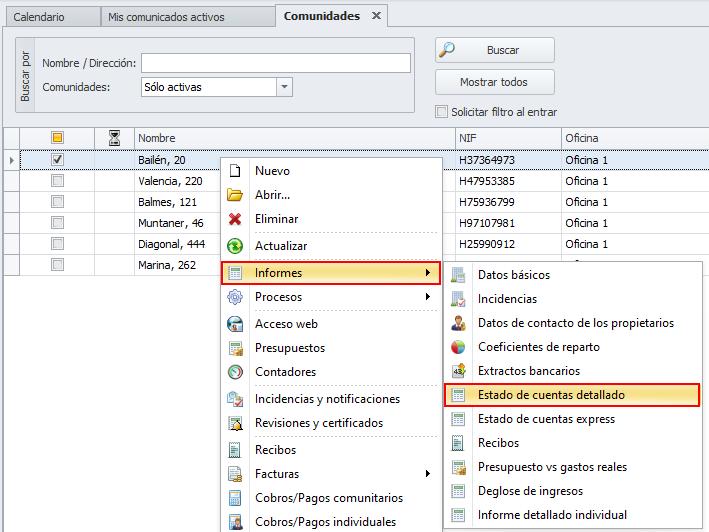Enable Solicitar filtro al entrar
Screen dimensions: 709x532
441,112
